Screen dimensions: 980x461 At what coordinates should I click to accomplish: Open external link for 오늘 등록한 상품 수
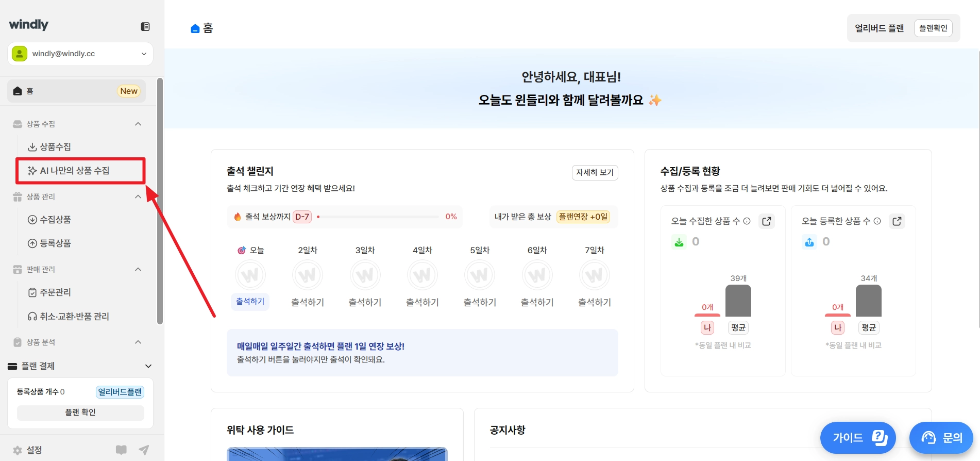click(897, 221)
